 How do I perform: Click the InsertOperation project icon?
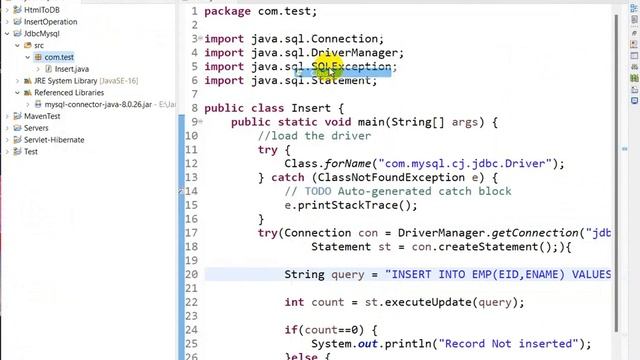[x=17, y=22]
